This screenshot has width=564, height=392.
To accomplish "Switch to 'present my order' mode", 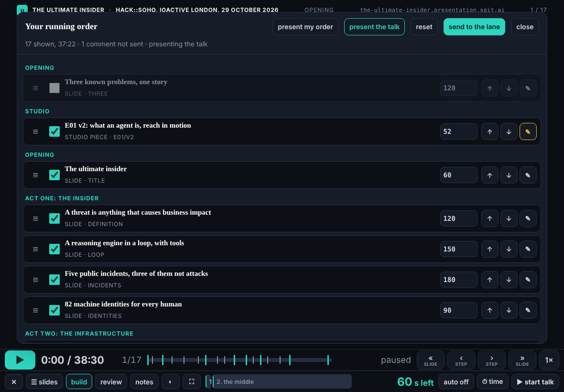I will (x=305, y=27).
